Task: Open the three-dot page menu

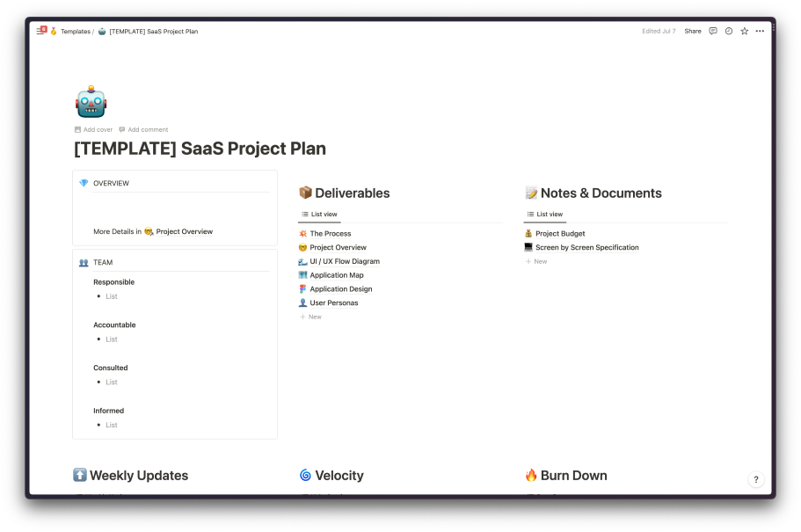Action: click(x=761, y=31)
